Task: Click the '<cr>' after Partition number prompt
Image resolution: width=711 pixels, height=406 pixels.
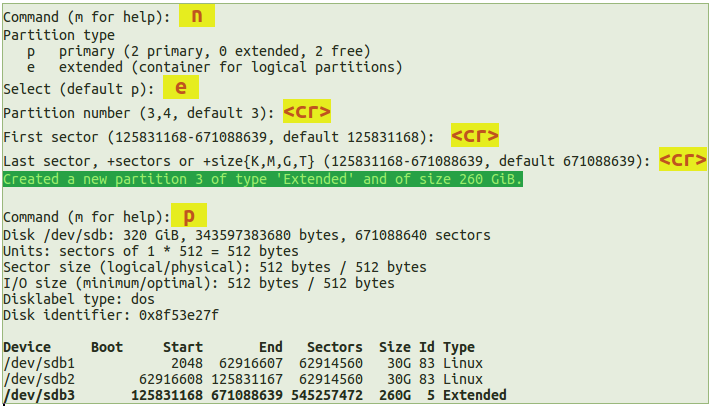Action: [307, 111]
